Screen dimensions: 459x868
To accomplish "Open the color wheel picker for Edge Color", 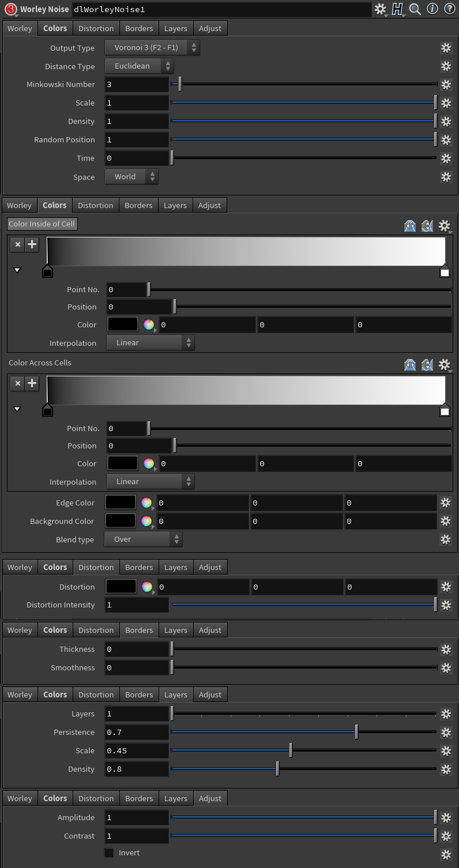I will pyautogui.click(x=146, y=503).
